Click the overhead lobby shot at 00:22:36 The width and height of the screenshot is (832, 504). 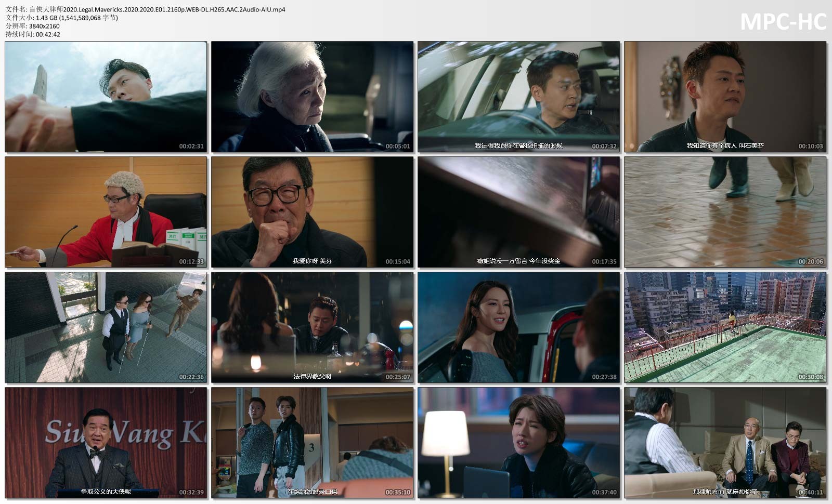106,327
